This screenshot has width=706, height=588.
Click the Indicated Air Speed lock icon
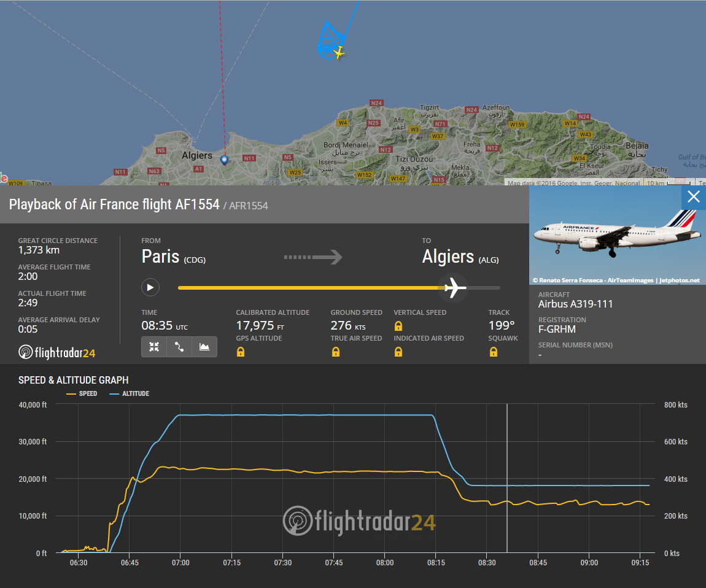[x=398, y=352]
